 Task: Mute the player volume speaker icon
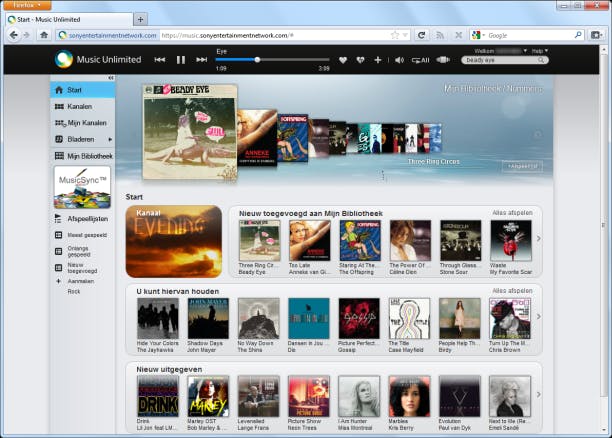pyautogui.click(x=399, y=60)
